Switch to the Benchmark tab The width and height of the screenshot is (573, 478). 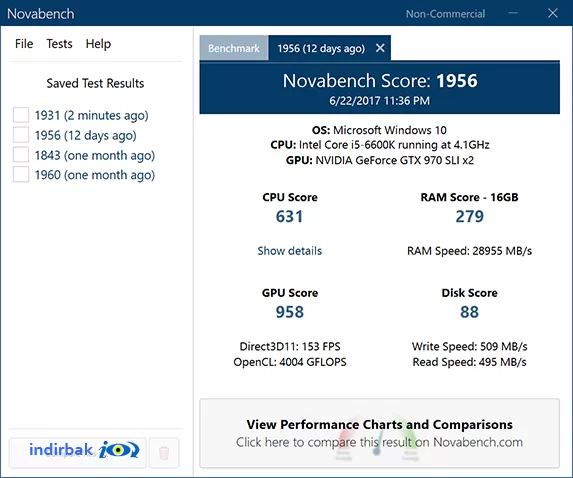(234, 48)
